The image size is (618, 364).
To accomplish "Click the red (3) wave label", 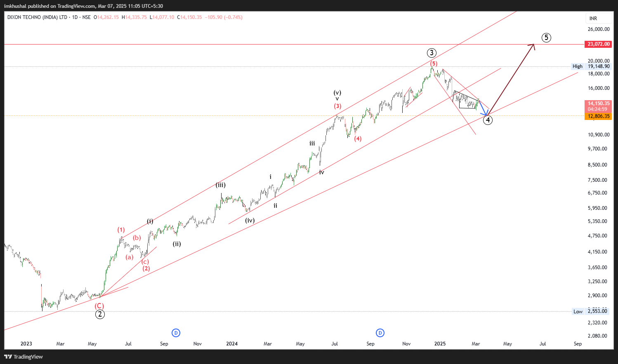I will click(x=337, y=106).
